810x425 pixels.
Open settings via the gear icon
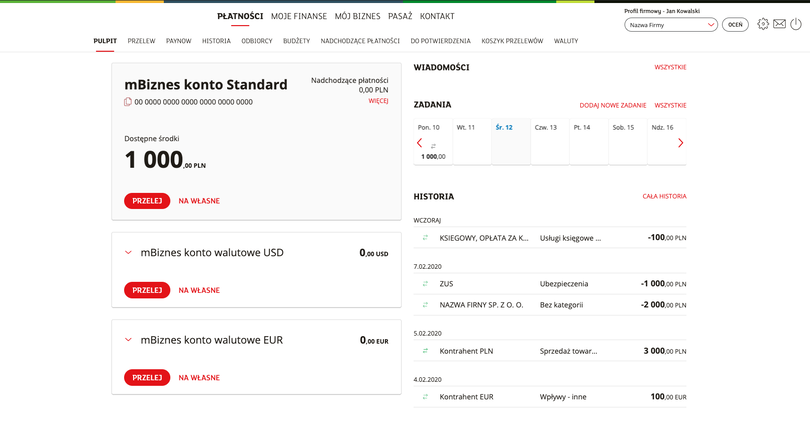click(763, 24)
